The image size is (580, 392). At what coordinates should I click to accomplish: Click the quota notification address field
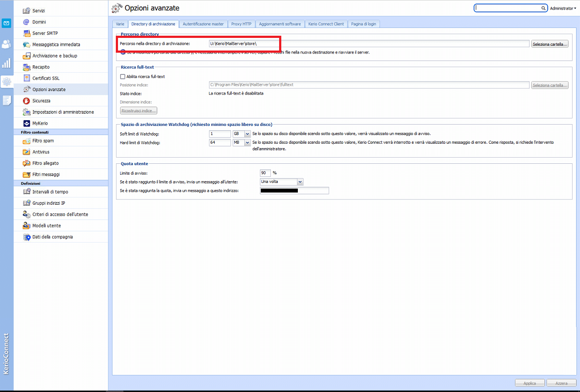294,190
